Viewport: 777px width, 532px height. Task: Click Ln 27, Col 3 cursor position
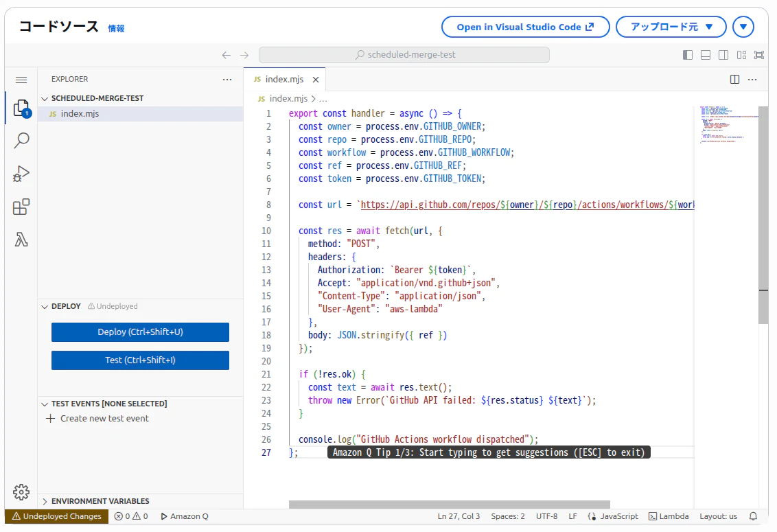[x=459, y=516]
